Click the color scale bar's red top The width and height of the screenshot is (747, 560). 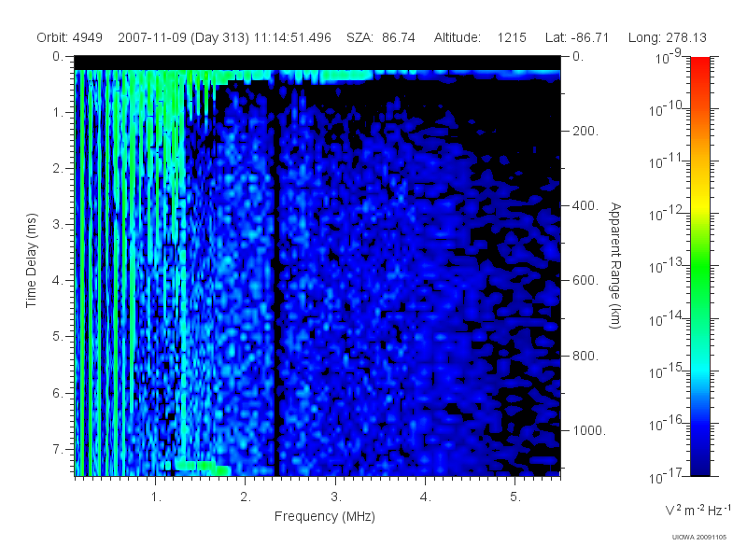pyautogui.click(x=699, y=64)
